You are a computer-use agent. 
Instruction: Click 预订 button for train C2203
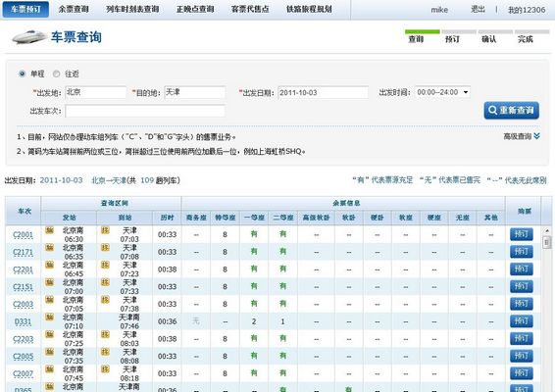(x=522, y=338)
